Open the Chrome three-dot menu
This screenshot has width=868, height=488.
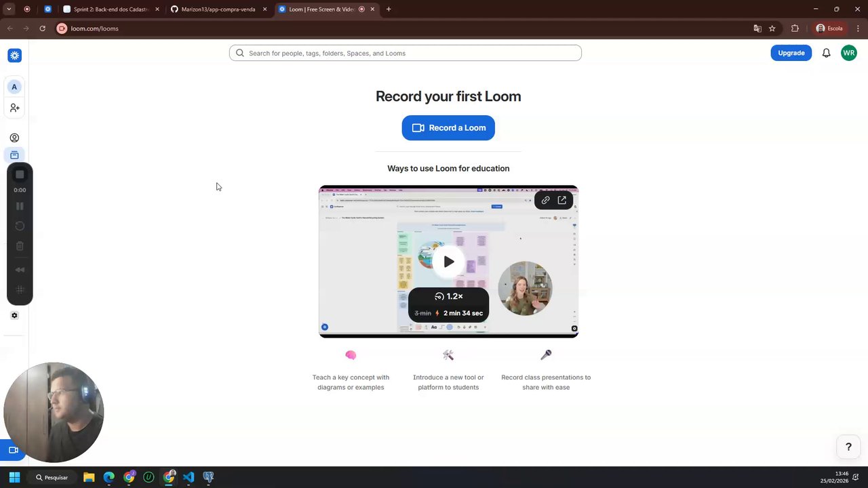(859, 28)
